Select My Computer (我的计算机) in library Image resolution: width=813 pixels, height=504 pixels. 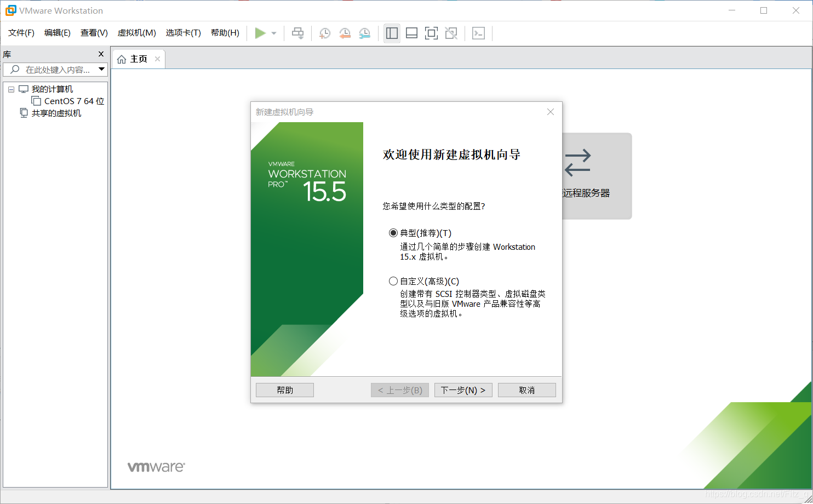pyautogui.click(x=52, y=89)
